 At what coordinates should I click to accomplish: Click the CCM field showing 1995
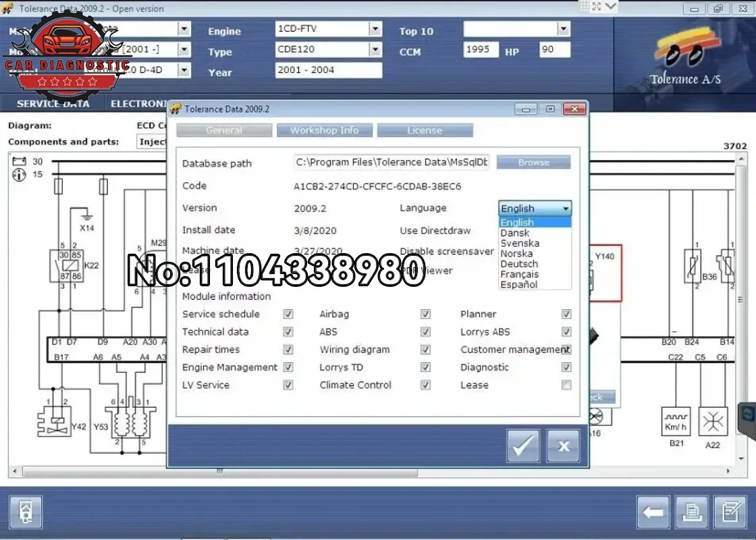[481, 50]
